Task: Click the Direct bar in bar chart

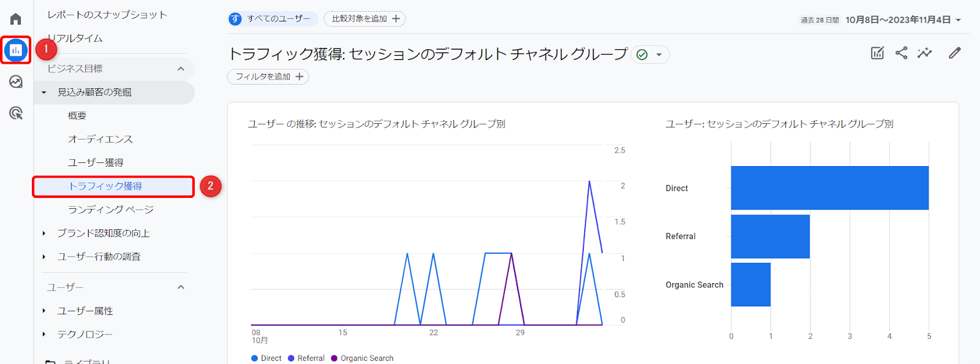Action: tap(829, 188)
